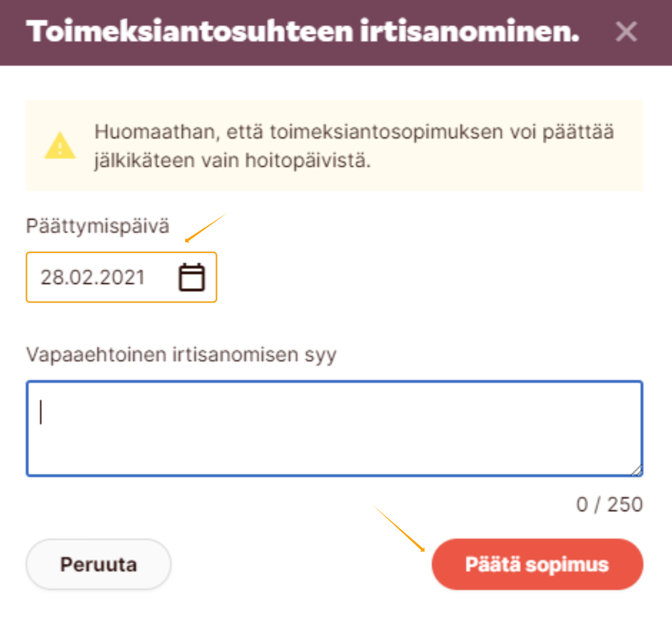Click the Päättymispäivä field label
Screen dimensions: 672x620
pos(98,226)
